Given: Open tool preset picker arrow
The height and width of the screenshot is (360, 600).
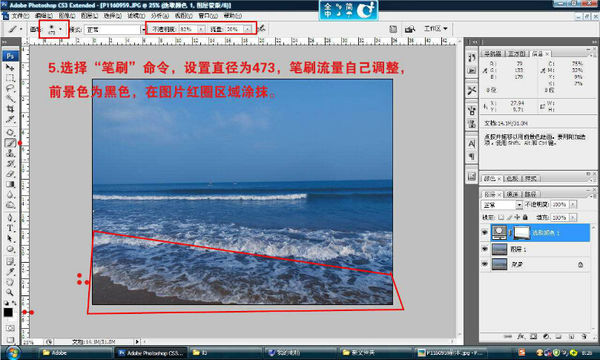Looking at the screenshot, I should 21,29.
